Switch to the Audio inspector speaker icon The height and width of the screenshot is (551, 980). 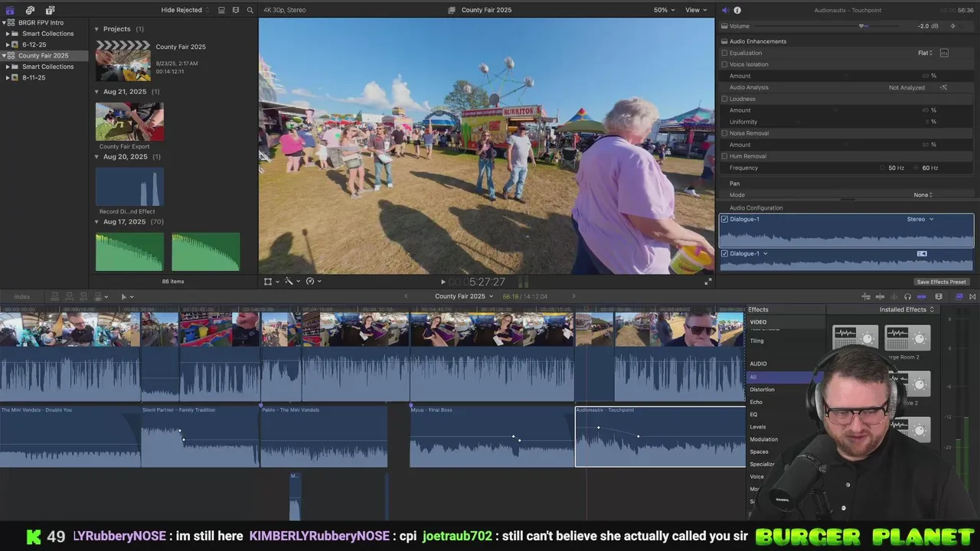click(725, 10)
